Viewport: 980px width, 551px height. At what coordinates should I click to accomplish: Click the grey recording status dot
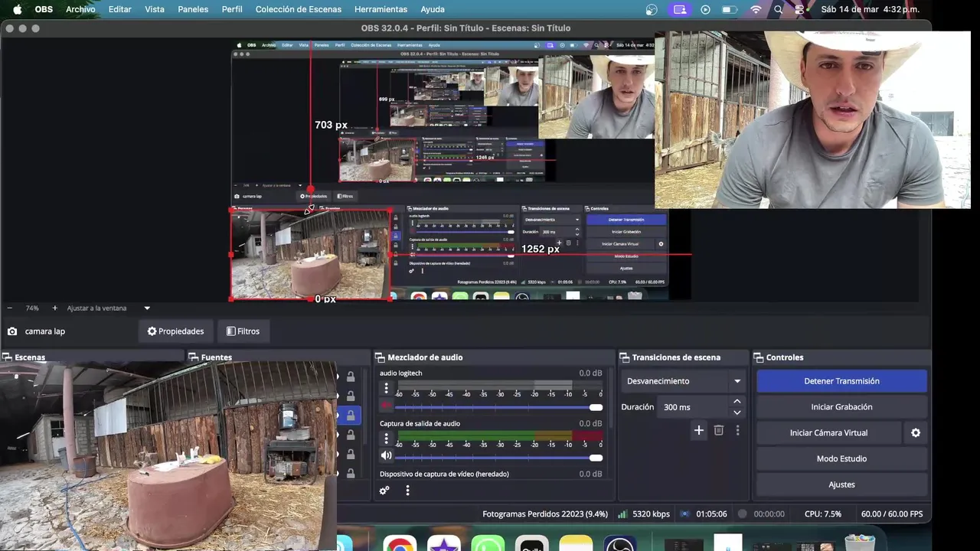(742, 514)
